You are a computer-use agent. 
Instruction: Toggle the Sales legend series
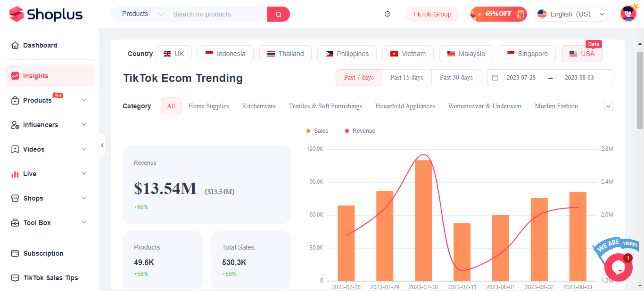tap(317, 131)
